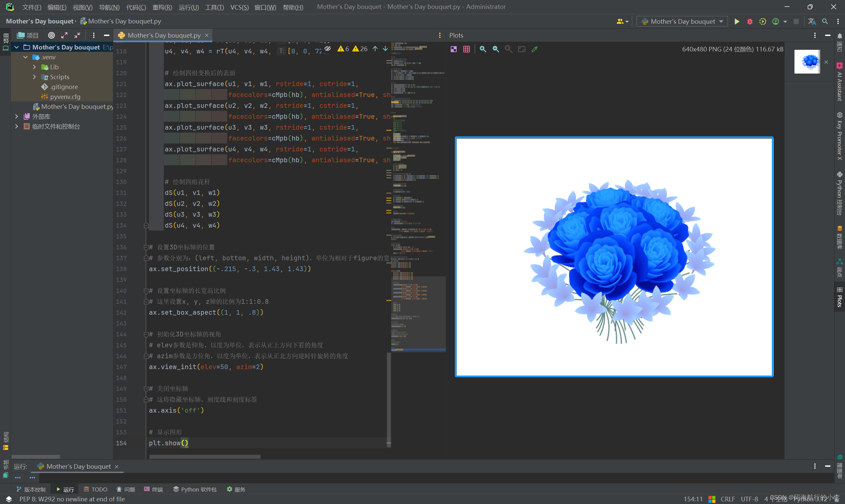This screenshot has height=504, width=845.
Task: Click the translate icon in the toolbar
Action: pos(812,21)
